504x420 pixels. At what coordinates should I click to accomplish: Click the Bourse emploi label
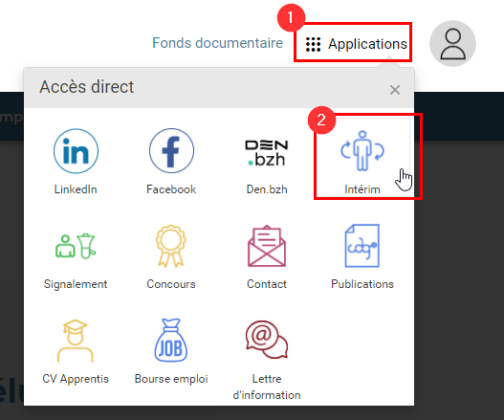pos(171,379)
